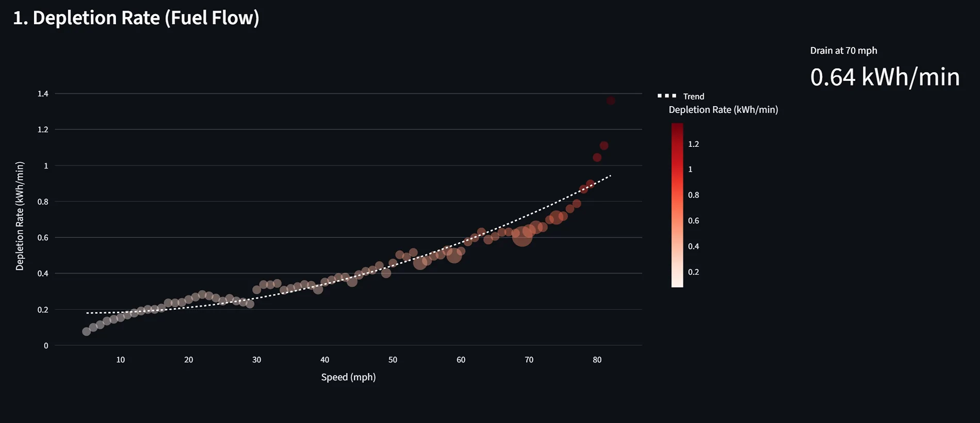Click the data point near 1.1 kWh/min
This screenshot has width=980, height=423.
coord(604,146)
